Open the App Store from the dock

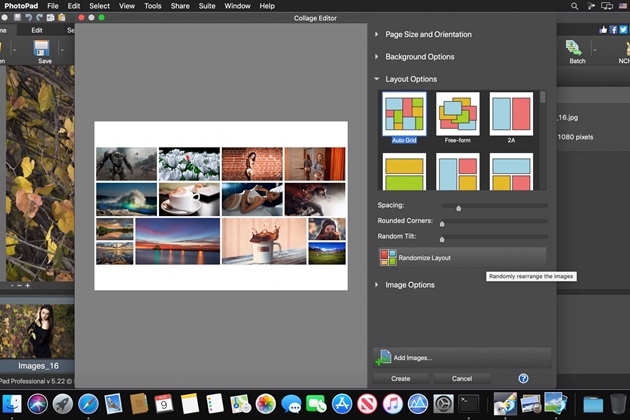pos(343,404)
